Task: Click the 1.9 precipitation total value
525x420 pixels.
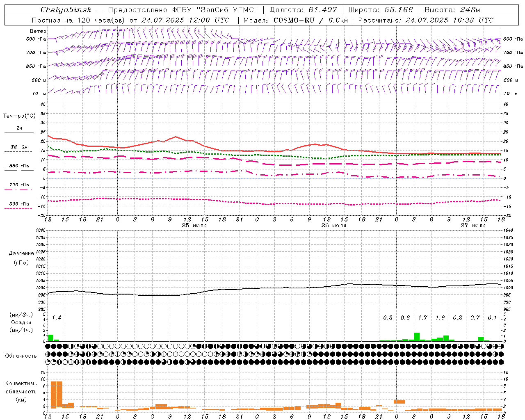Action: click(x=440, y=318)
